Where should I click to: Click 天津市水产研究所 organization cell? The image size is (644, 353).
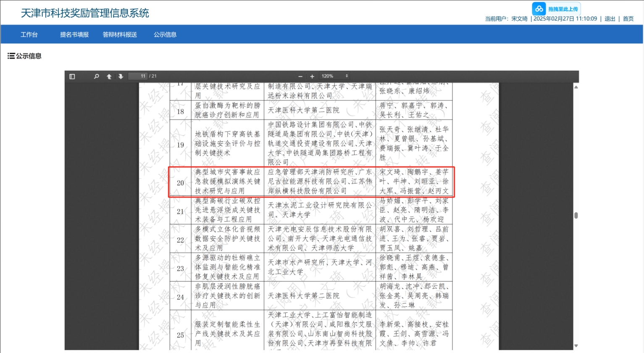(x=320, y=267)
